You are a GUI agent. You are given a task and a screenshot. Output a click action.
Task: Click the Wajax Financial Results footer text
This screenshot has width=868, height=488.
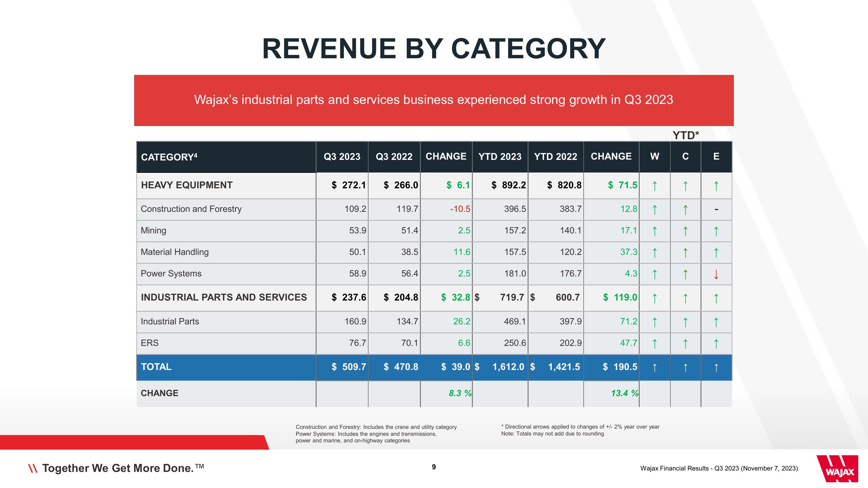coord(719,468)
